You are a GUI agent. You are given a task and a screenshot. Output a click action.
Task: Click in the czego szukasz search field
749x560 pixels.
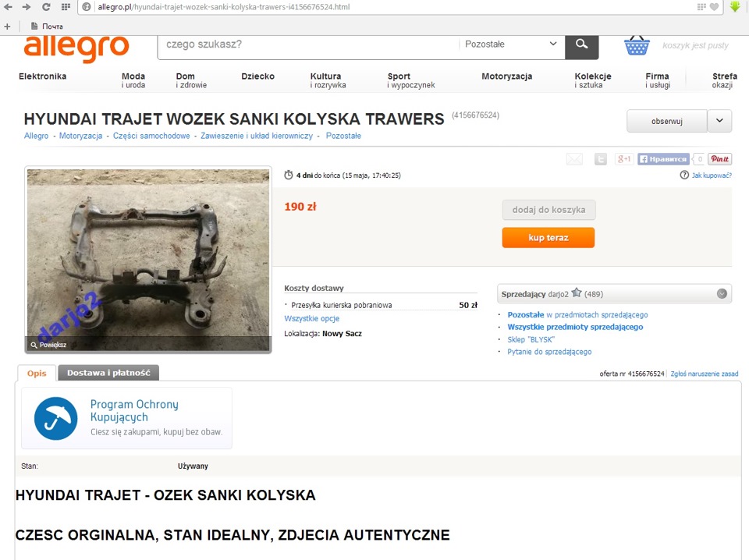[x=308, y=44]
